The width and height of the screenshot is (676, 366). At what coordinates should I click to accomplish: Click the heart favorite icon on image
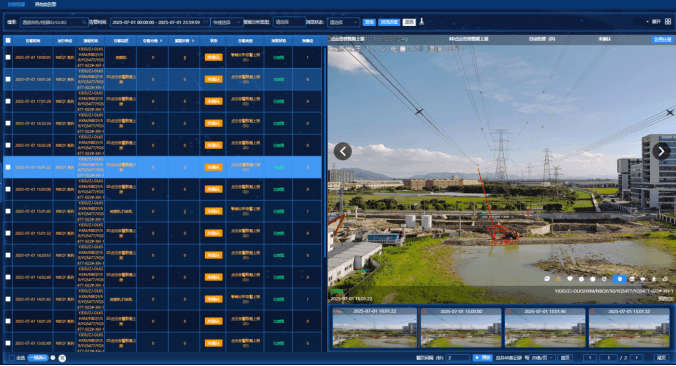pyautogui.click(x=570, y=279)
